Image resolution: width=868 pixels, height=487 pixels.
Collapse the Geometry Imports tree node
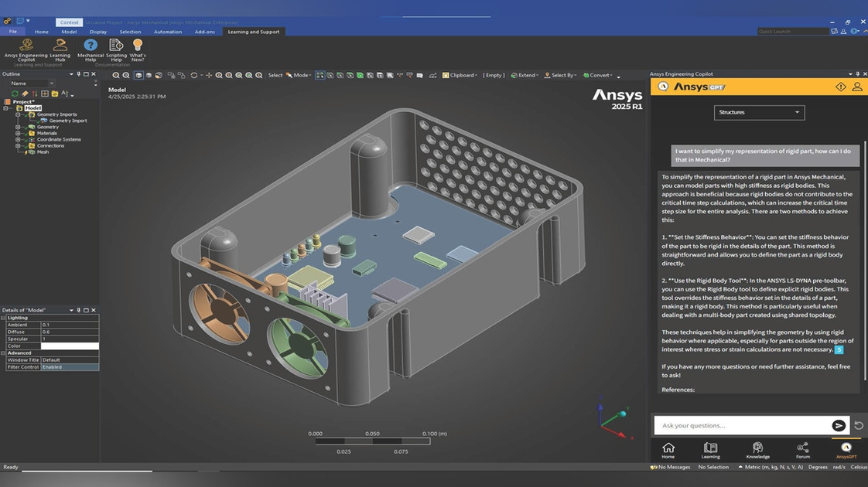(18, 114)
